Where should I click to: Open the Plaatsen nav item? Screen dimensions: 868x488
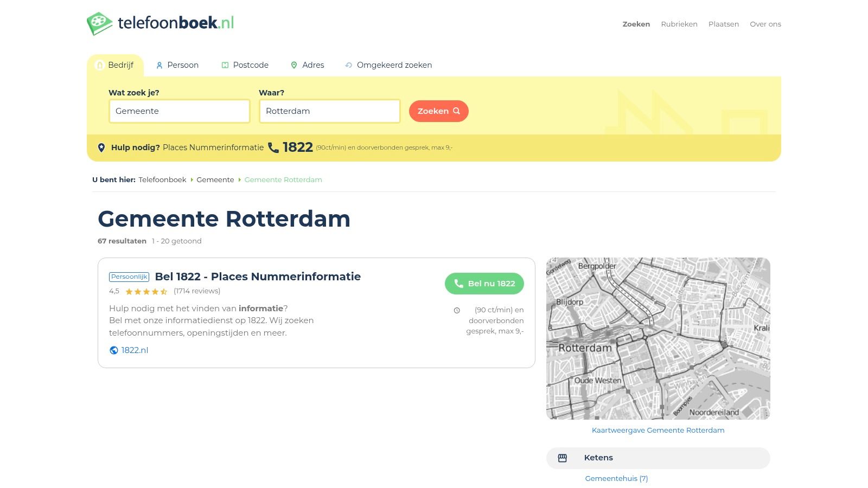pyautogui.click(x=723, y=24)
